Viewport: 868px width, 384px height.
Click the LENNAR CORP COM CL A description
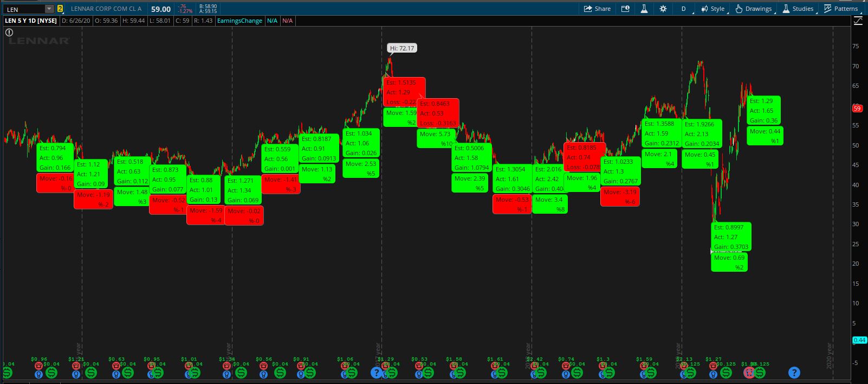pos(106,9)
